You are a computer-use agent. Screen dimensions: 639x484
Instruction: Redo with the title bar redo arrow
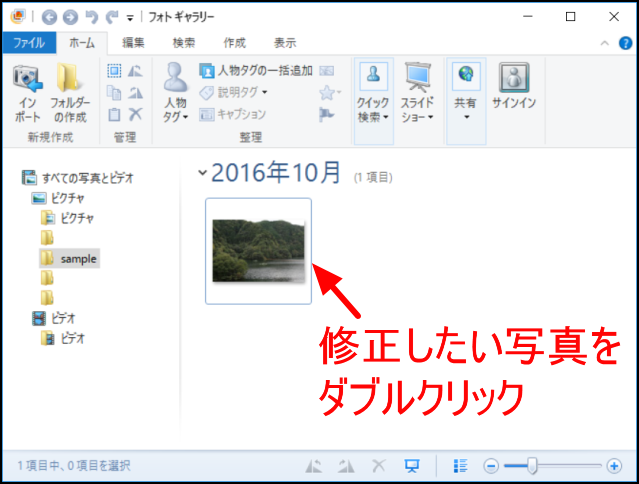tap(111, 17)
